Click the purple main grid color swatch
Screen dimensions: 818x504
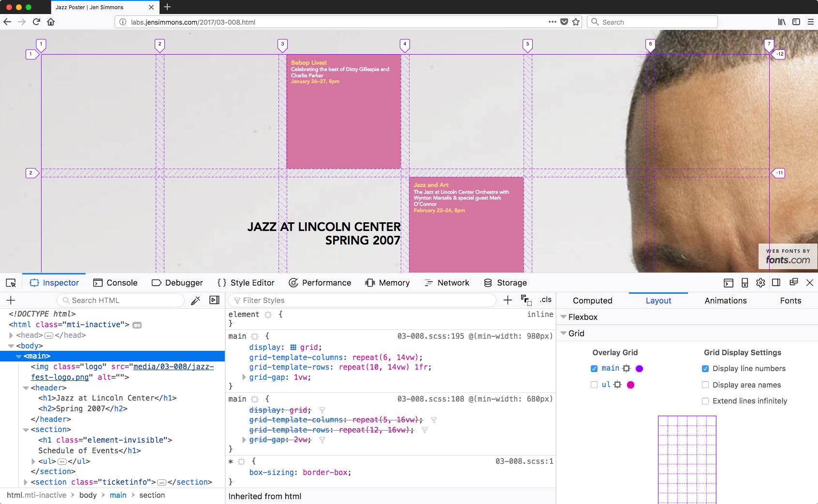point(639,369)
